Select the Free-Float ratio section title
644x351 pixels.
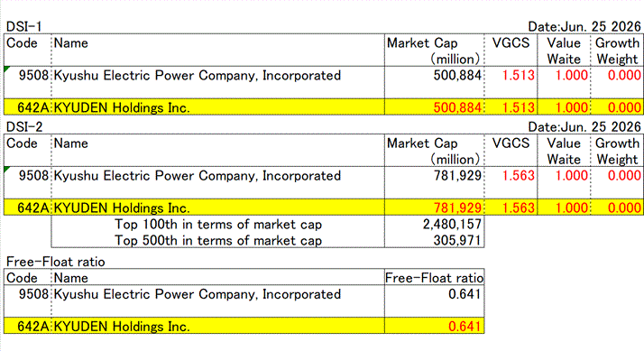(55, 262)
